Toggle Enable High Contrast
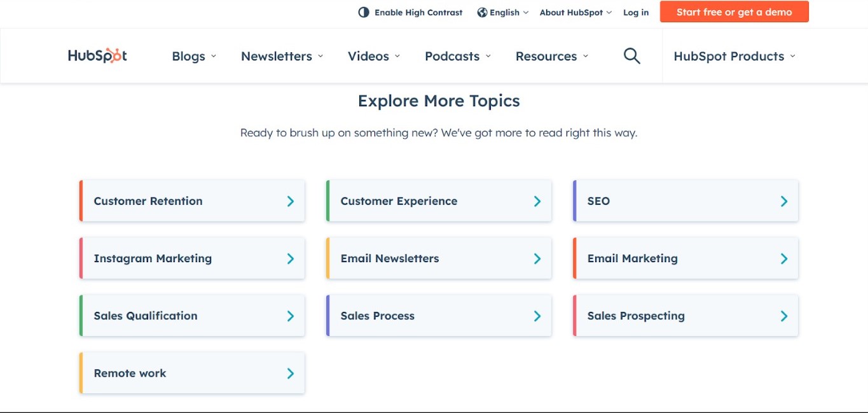868x413 pixels. pyautogui.click(x=411, y=12)
